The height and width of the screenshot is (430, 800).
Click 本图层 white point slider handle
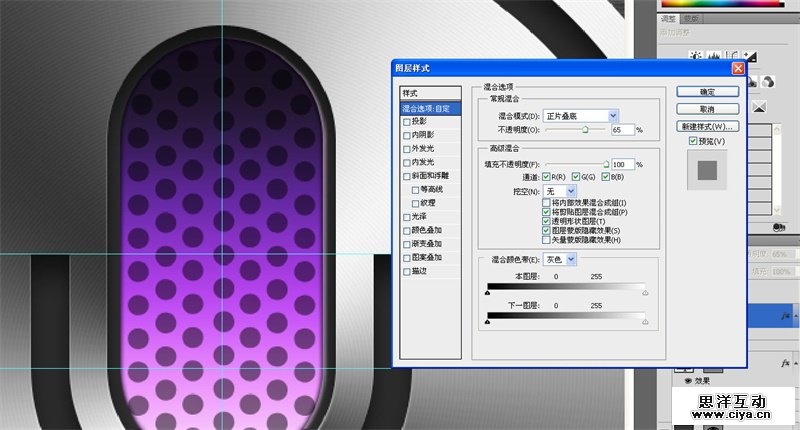tap(645, 293)
